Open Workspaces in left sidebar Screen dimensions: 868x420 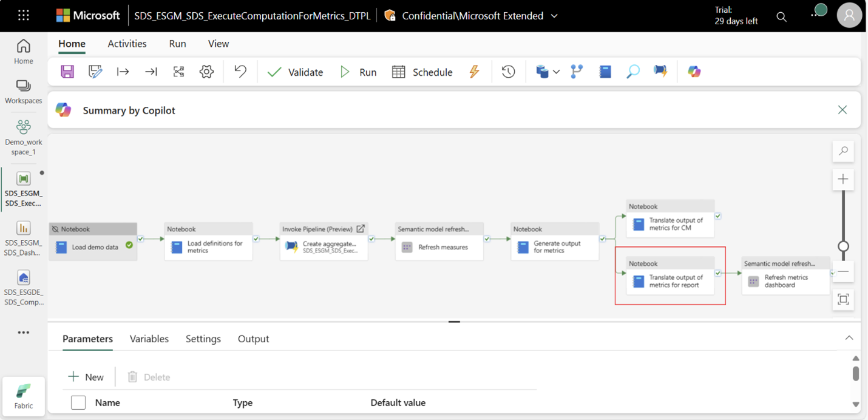pyautogui.click(x=24, y=92)
